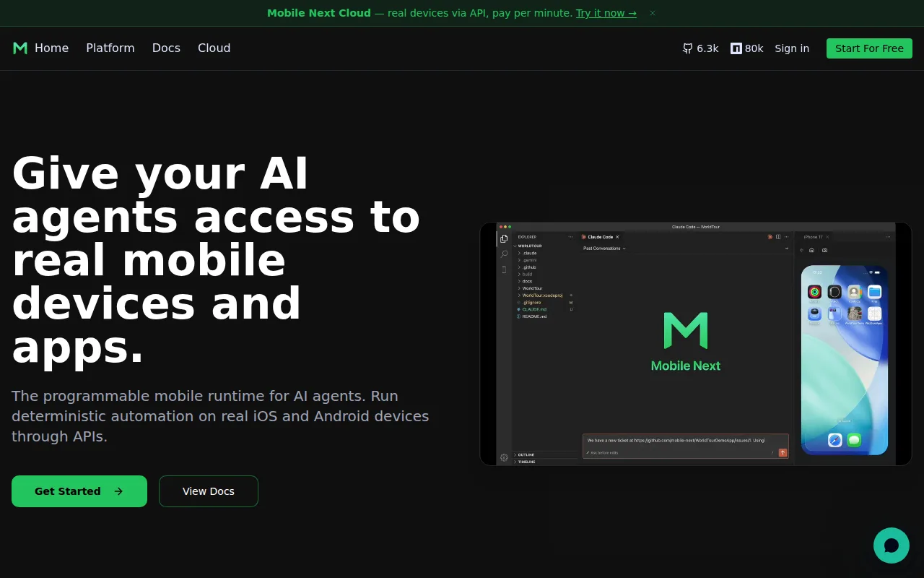The image size is (924, 578).
Task: Click the Claude icon at editor top right
Action: pyautogui.click(x=770, y=237)
